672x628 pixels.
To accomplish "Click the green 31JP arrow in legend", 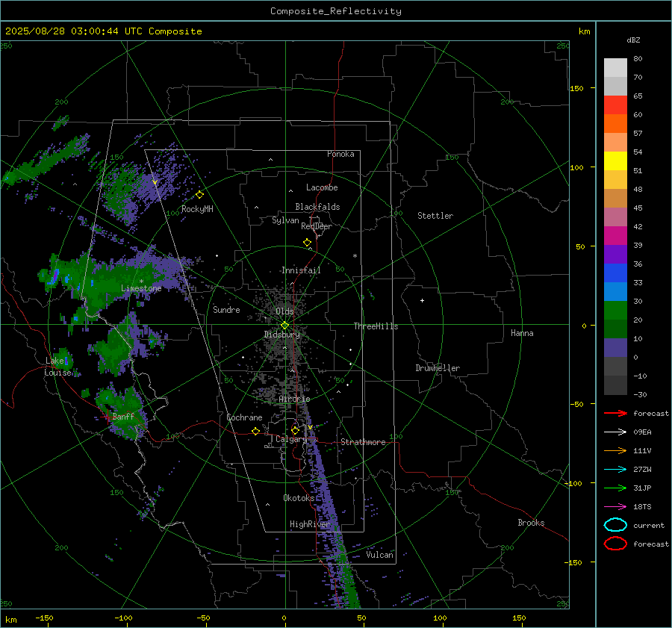I will [x=615, y=488].
